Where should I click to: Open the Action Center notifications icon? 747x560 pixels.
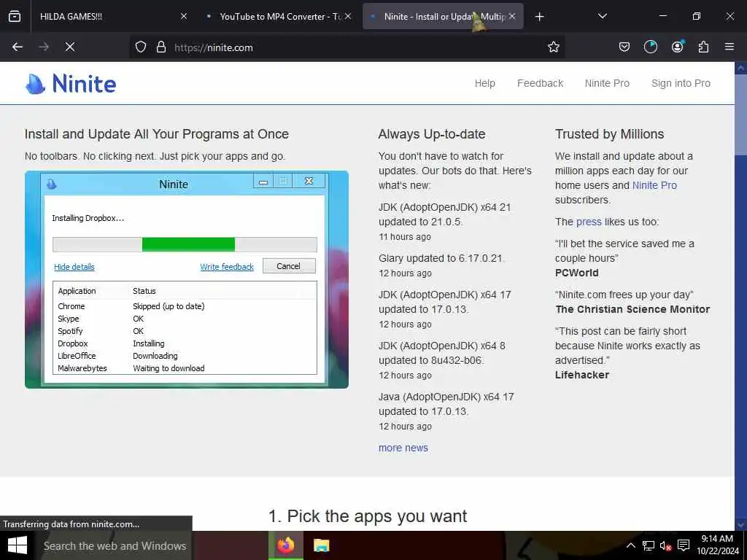pos(684,545)
